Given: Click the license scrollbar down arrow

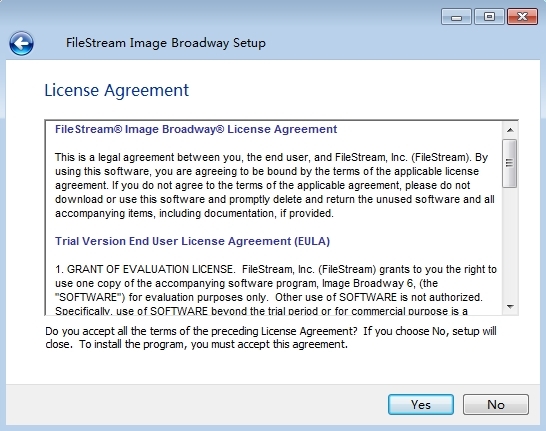Looking at the screenshot, I should tap(510, 307).
